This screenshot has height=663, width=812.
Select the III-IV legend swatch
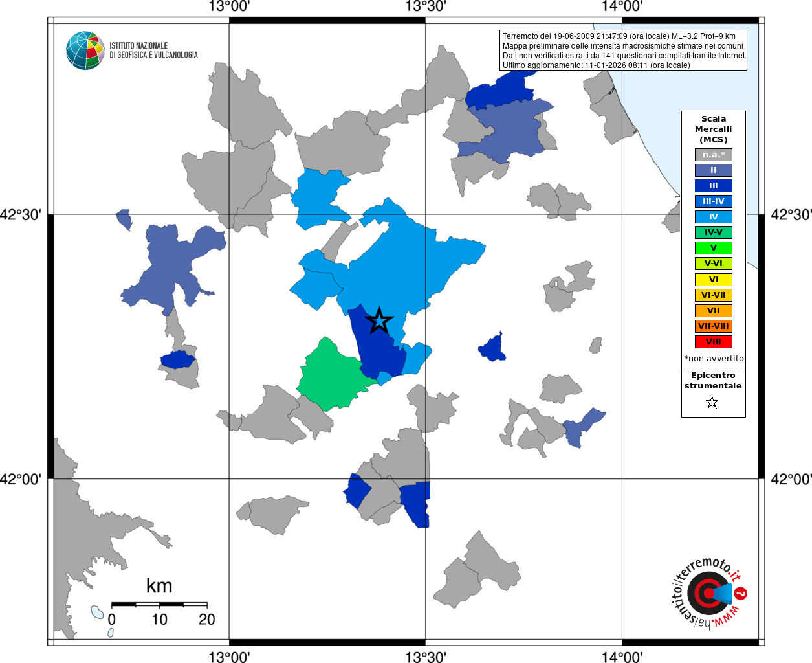pos(714,201)
